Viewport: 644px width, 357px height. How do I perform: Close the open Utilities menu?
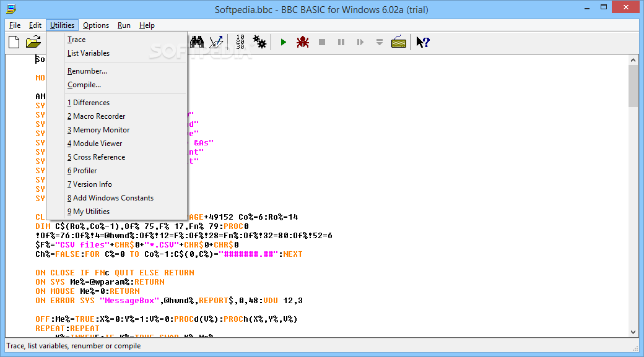coord(63,25)
